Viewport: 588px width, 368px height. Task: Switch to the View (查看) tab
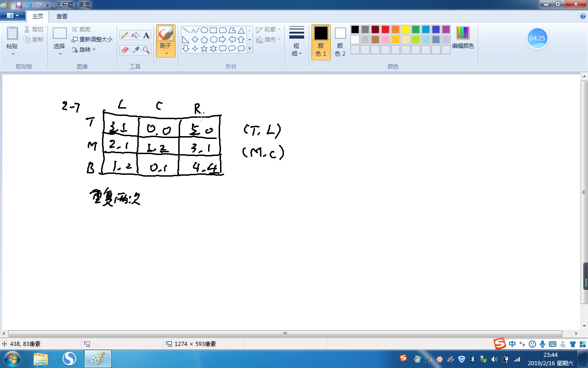click(x=62, y=17)
